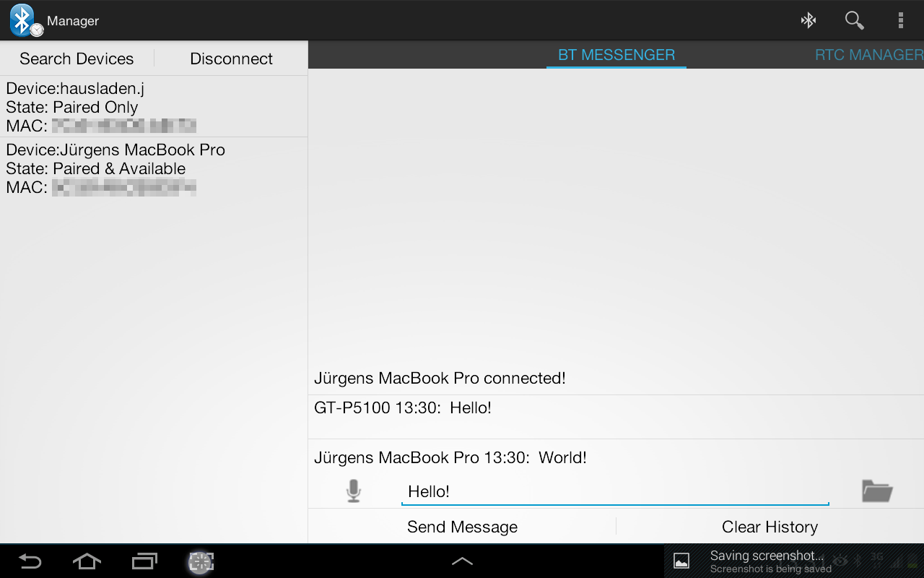Tap the screenshot capture icon in navigation bar
This screenshot has height=578, width=924.
[x=201, y=561]
